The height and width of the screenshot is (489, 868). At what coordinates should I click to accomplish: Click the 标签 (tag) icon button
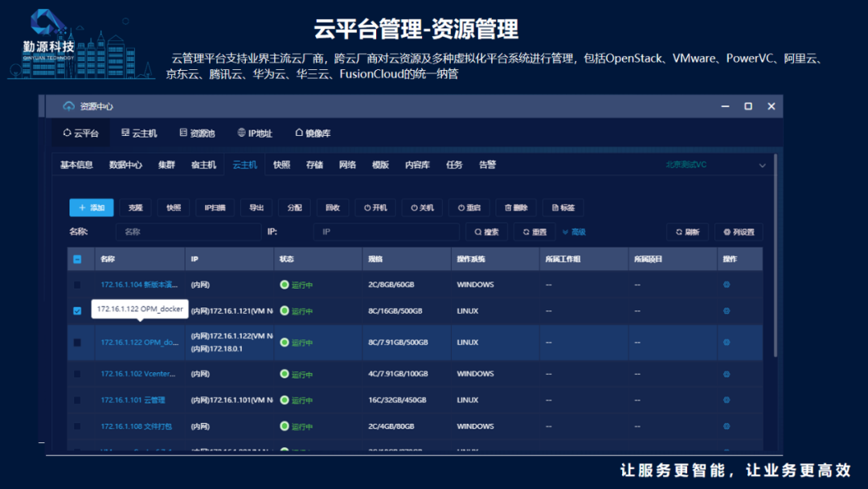click(560, 208)
